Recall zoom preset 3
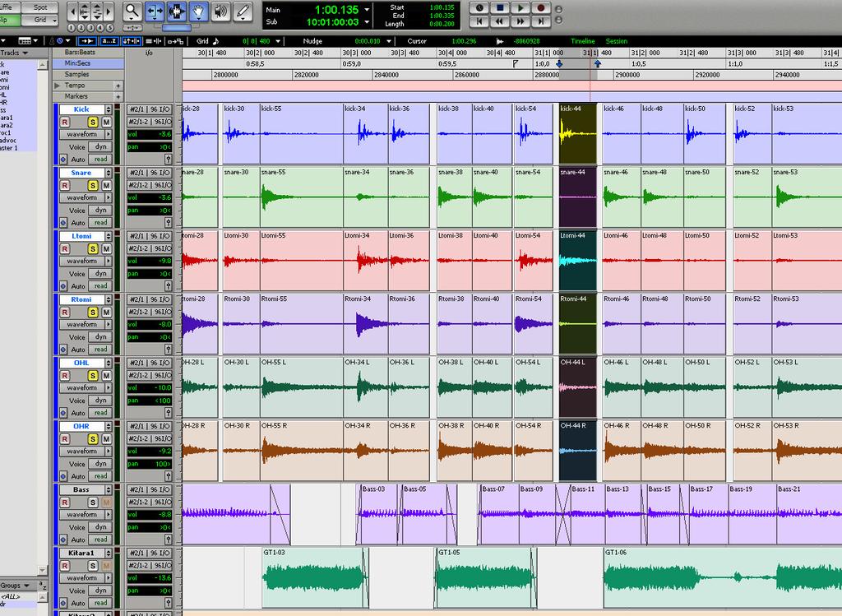The height and width of the screenshot is (616, 842). [90, 28]
